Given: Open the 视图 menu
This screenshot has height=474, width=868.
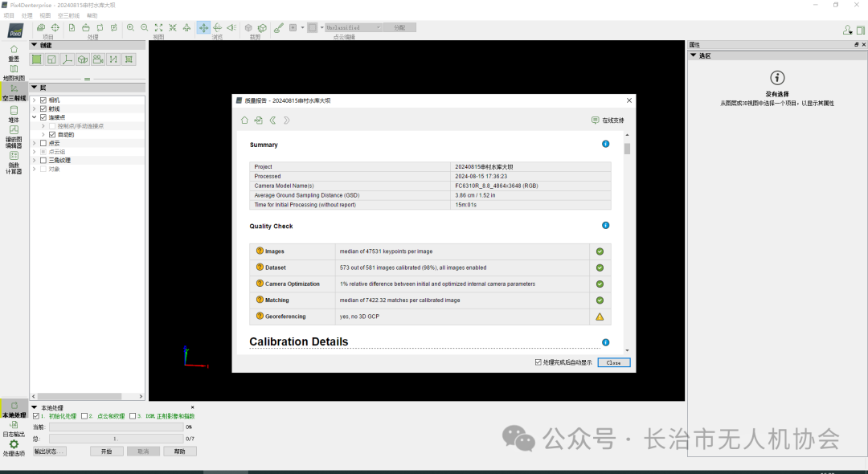Looking at the screenshot, I should [45, 15].
